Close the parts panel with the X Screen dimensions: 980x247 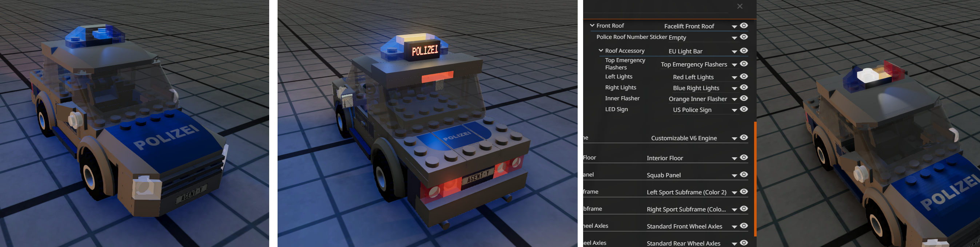[x=740, y=6]
